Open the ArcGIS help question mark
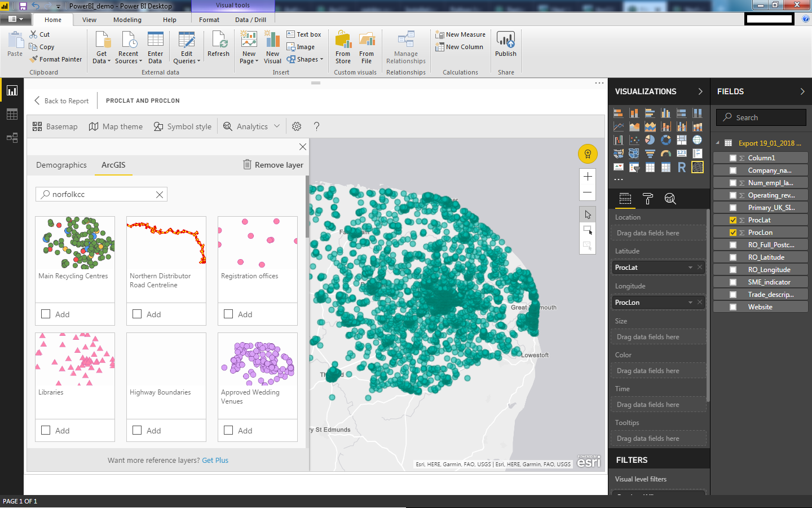This screenshot has width=812, height=508. 316,126
